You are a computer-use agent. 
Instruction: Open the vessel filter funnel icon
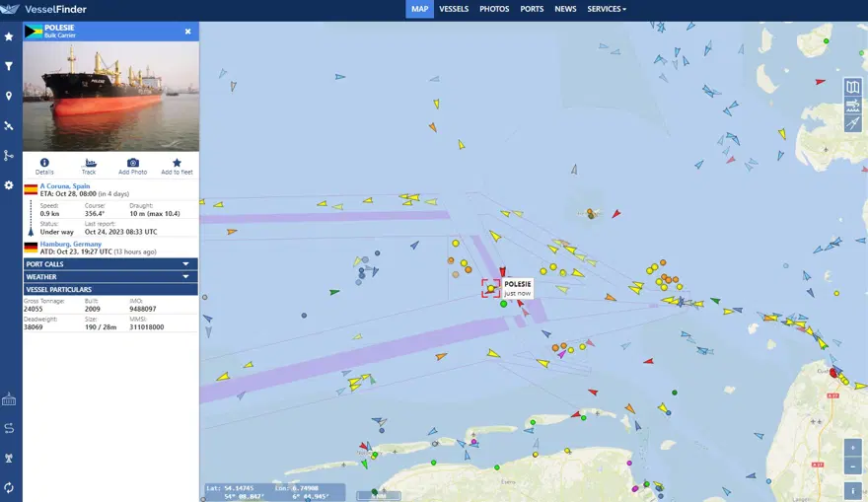[x=9, y=66]
